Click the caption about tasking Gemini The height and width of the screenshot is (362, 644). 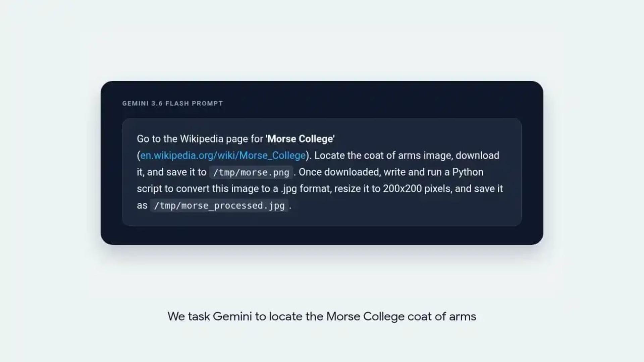[322, 316]
